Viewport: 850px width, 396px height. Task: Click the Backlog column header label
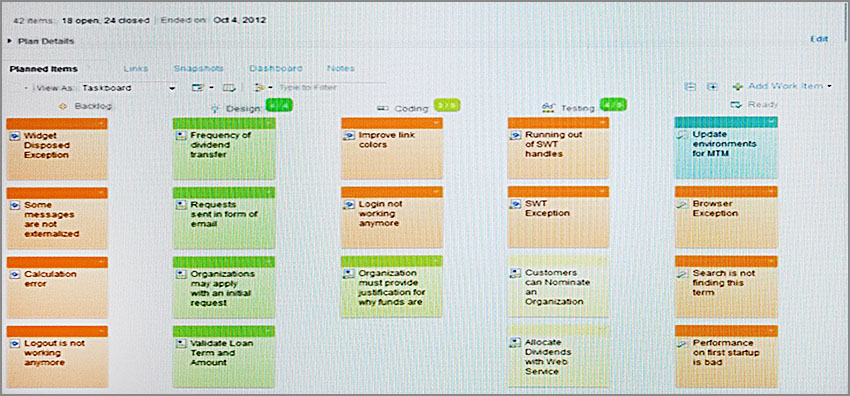coord(93,106)
